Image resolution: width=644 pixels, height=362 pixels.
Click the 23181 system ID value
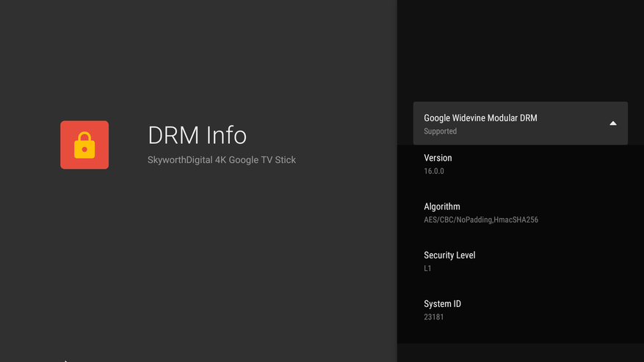click(x=433, y=317)
